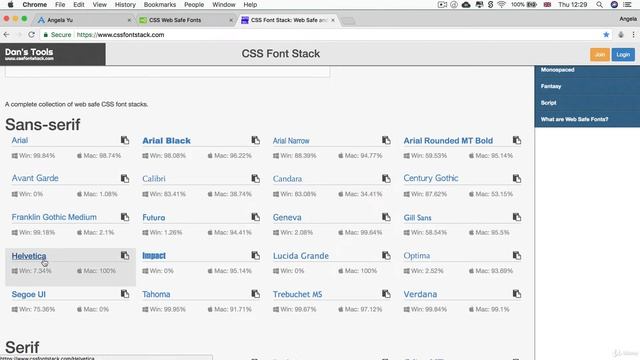Click the address bar URL
This screenshot has height=360, width=640.
[x=121, y=35]
